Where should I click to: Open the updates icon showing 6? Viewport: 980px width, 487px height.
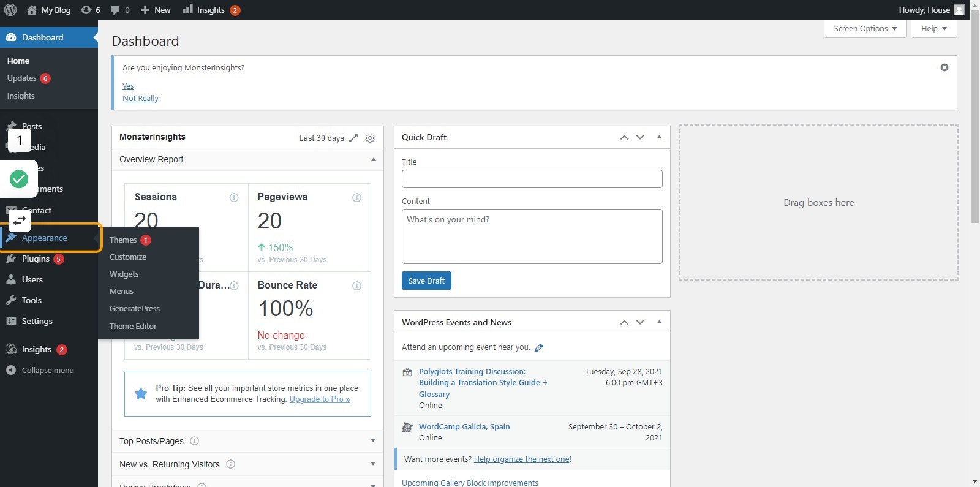[x=86, y=10]
